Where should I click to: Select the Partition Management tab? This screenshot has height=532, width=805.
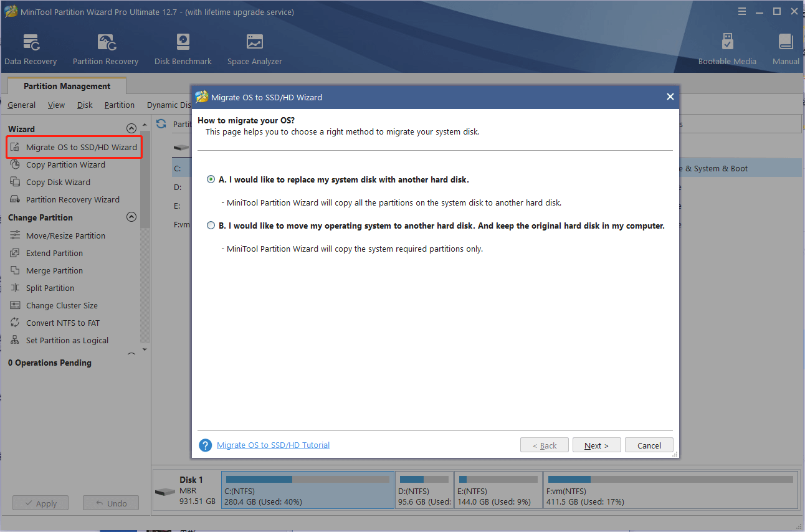point(67,86)
